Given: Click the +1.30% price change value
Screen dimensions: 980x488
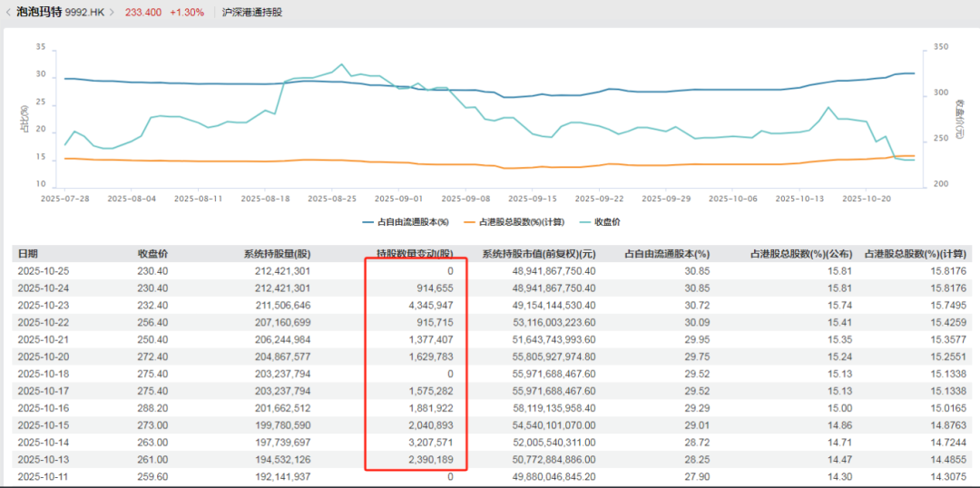Looking at the screenshot, I should (187, 13).
